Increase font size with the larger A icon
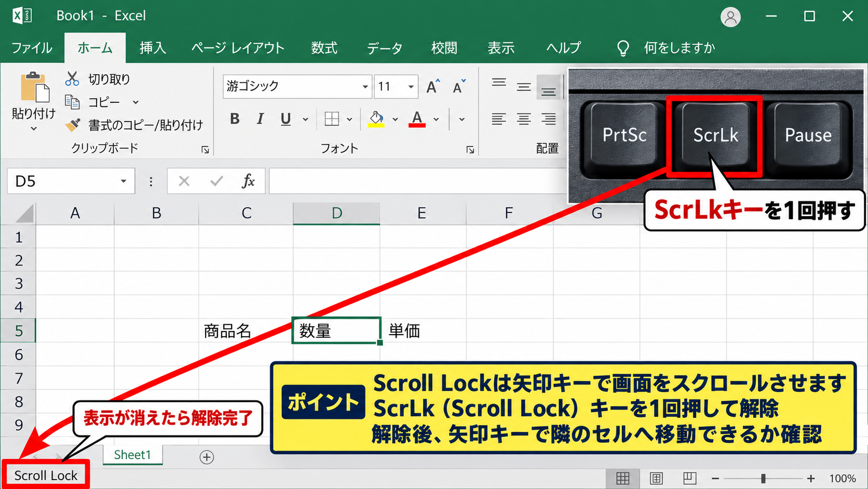 (432, 86)
